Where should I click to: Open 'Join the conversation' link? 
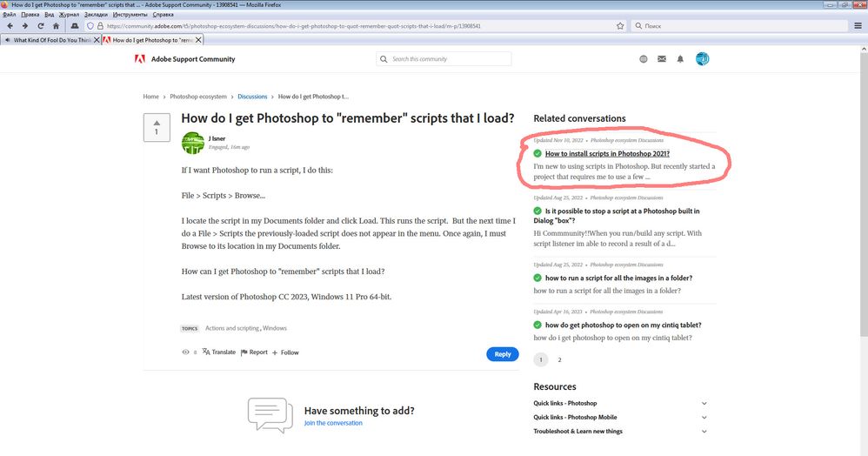pos(333,423)
